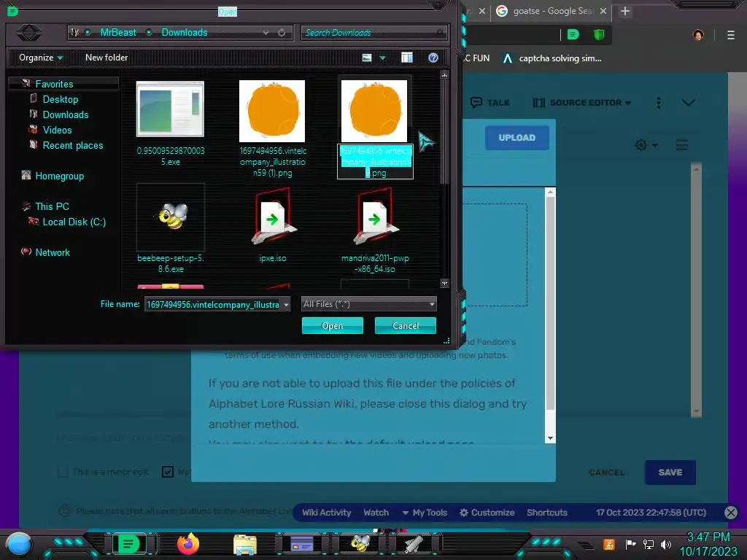
Task: Select Favorites group in navigation pane
Action: tap(54, 84)
